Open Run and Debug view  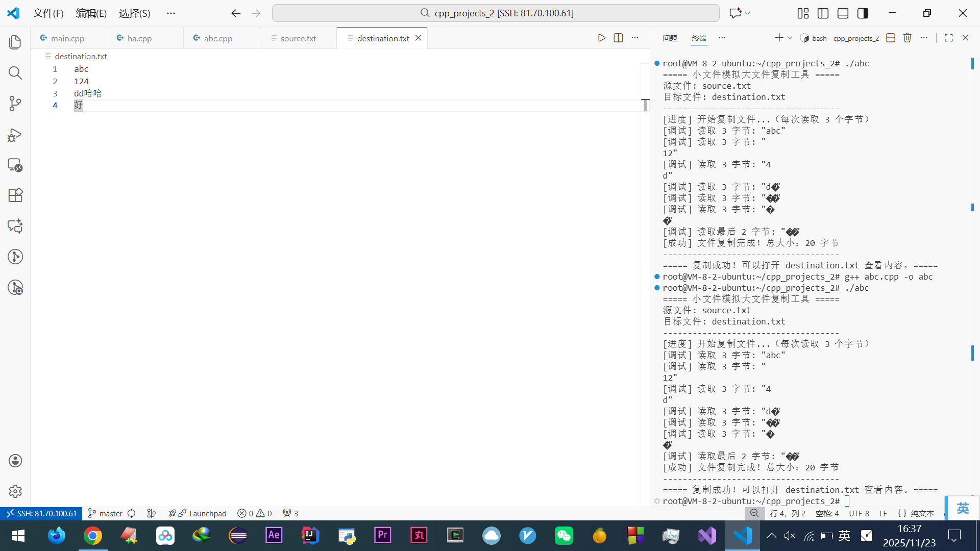[15, 135]
